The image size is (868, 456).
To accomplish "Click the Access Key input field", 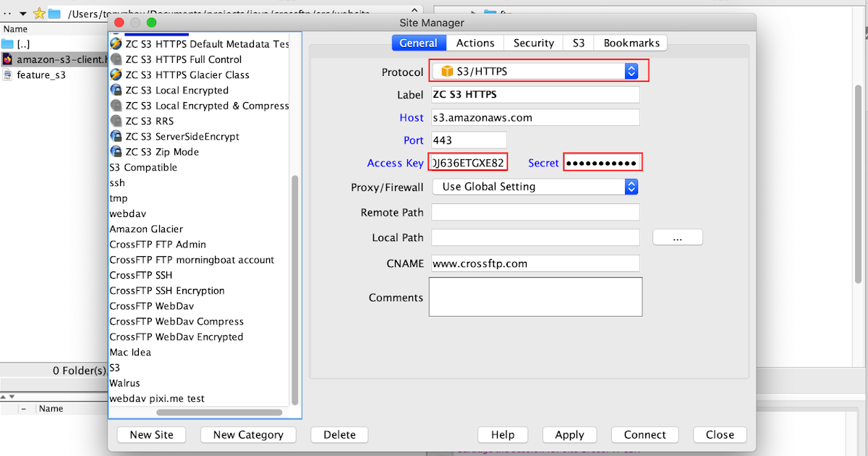I will pyautogui.click(x=468, y=163).
